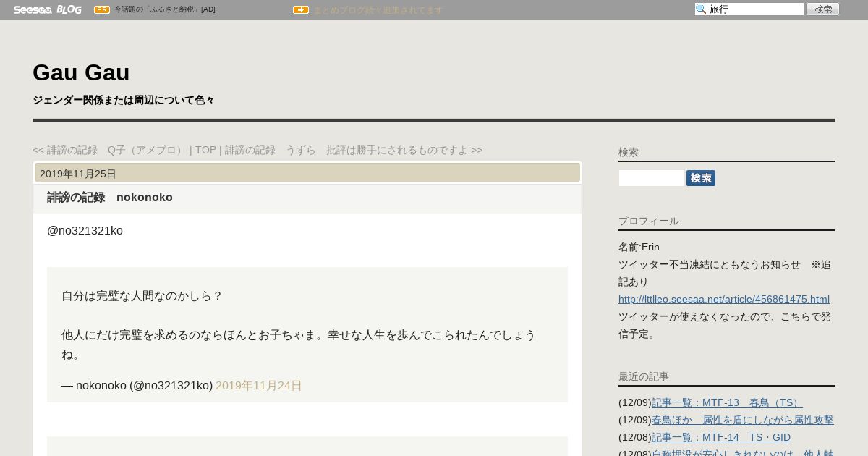Open the article title 誹謗の記録 nokonoko
Image resolution: width=868 pixels, height=456 pixels.
(x=110, y=197)
